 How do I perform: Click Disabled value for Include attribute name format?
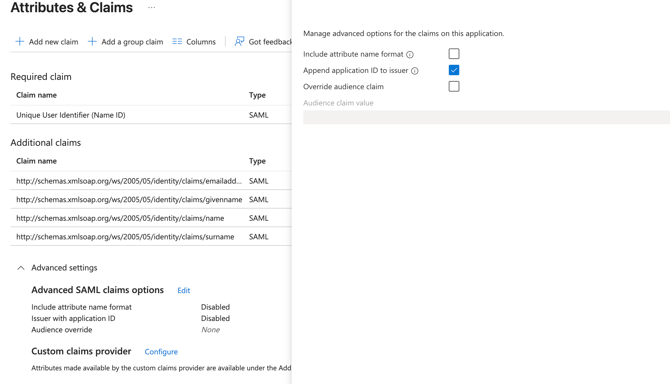215,307
